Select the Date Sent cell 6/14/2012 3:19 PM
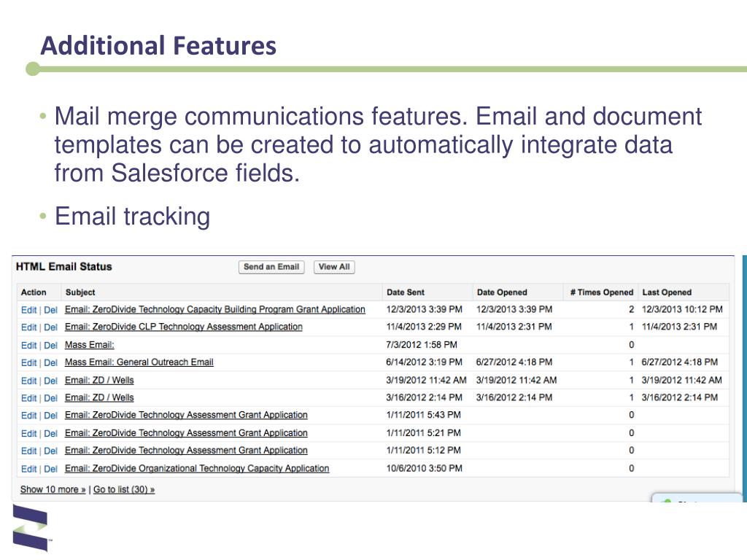 [x=424, y=362]
